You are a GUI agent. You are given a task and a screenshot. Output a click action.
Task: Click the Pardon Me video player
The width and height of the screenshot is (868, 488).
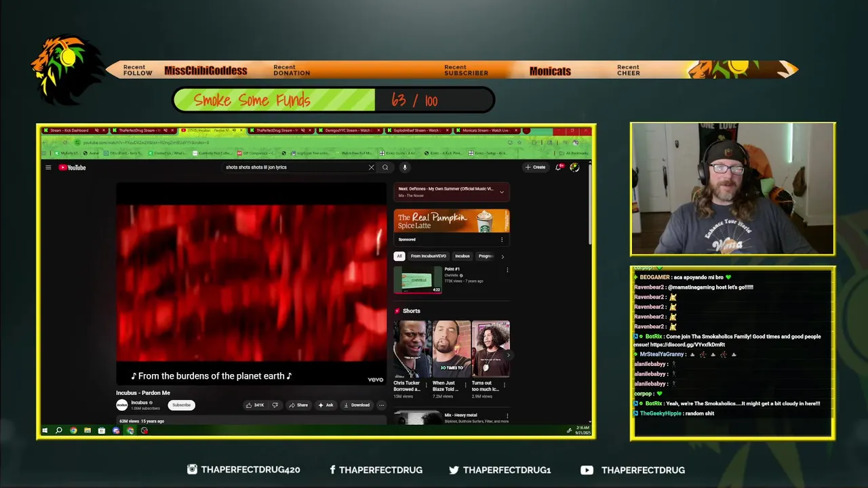point(251,284)
